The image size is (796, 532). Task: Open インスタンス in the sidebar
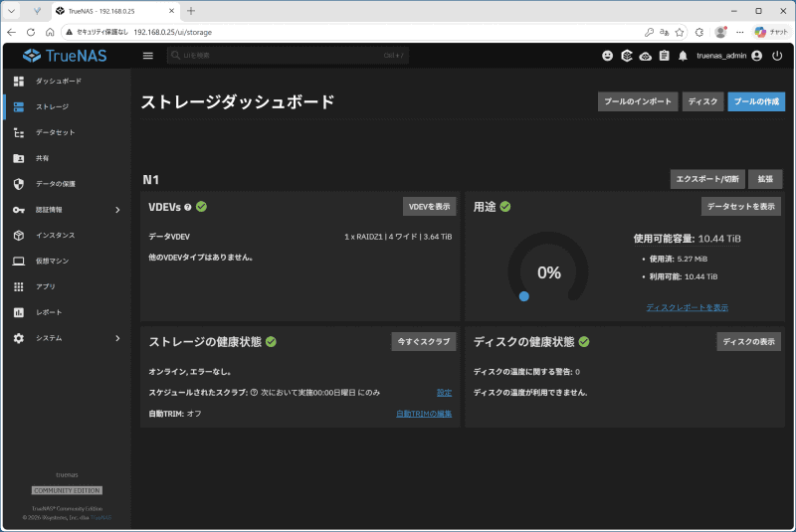coord(67,236)
